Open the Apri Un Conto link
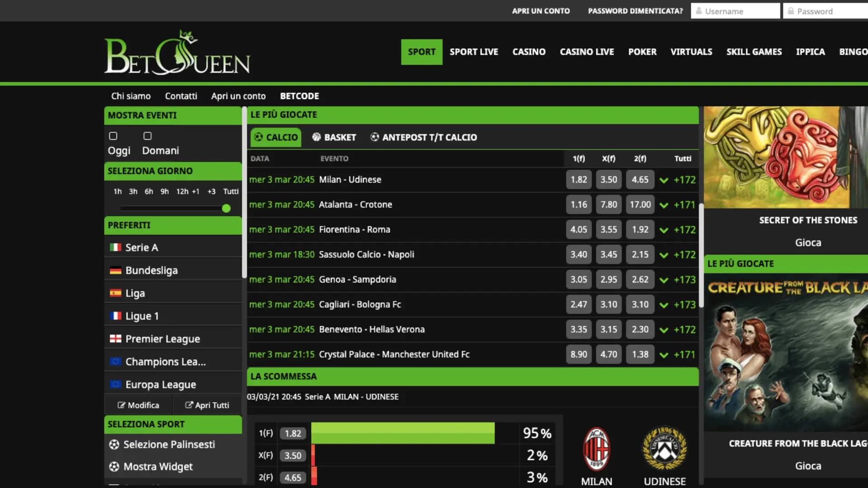 [541, 10]
